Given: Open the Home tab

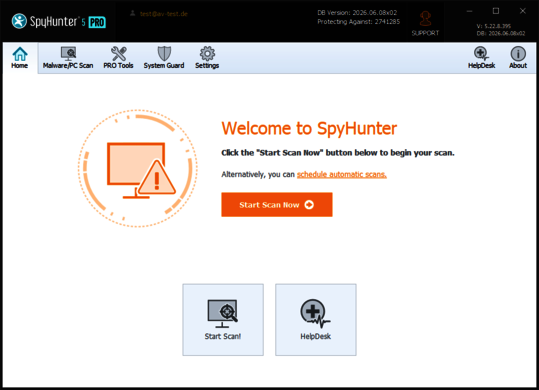Looking at the screenshot, I should 20,58.
